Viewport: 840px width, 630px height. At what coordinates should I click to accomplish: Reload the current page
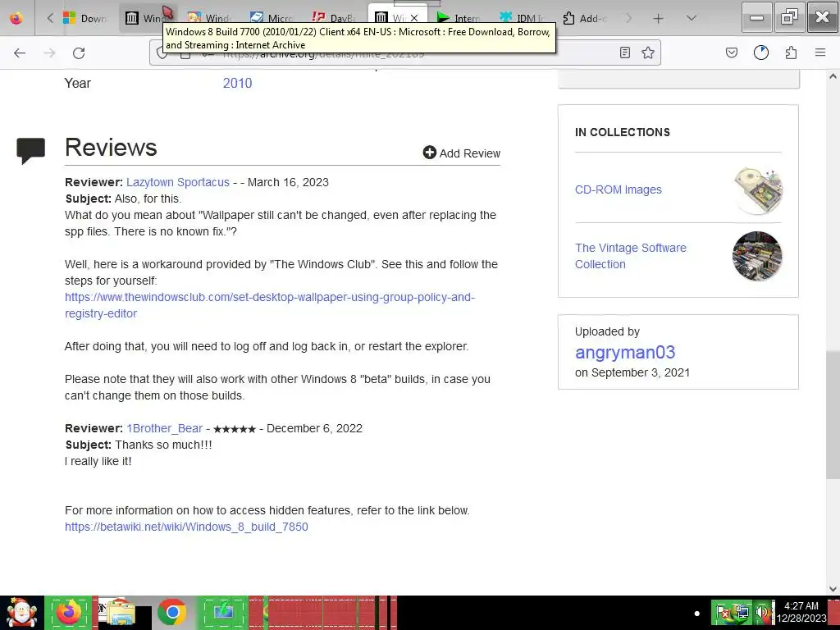(79, 53)
